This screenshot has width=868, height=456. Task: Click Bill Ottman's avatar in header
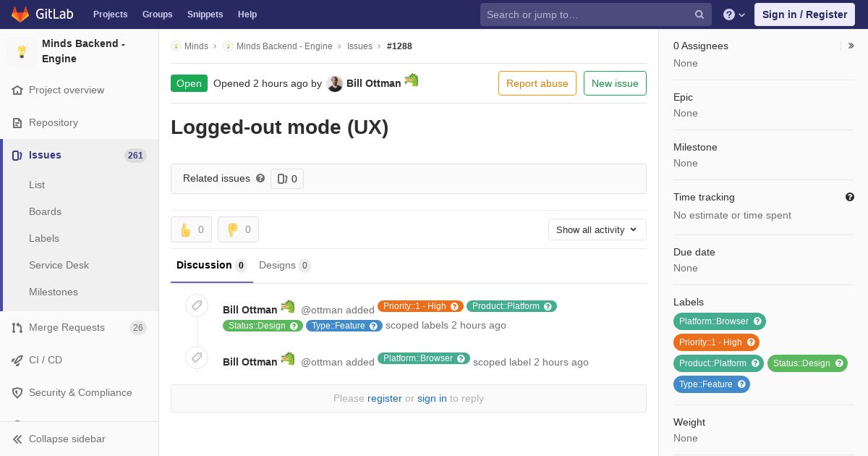coord(335,83)
